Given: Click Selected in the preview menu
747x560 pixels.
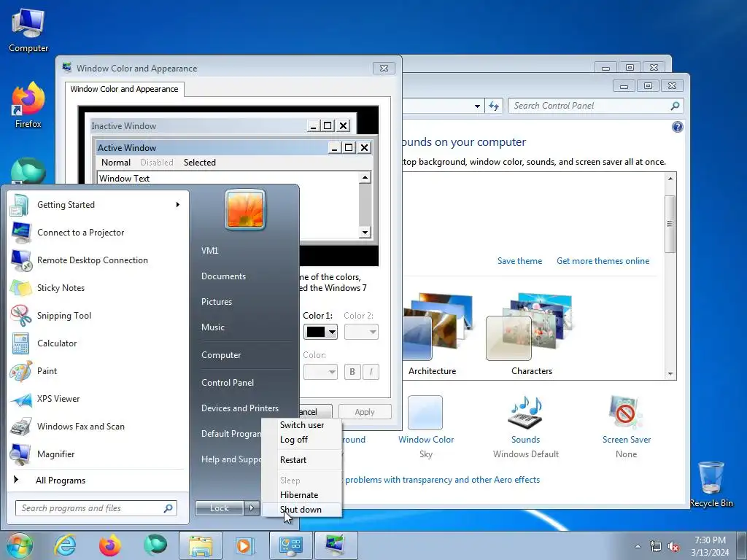Looking at the screenshot, I should 200,163.
